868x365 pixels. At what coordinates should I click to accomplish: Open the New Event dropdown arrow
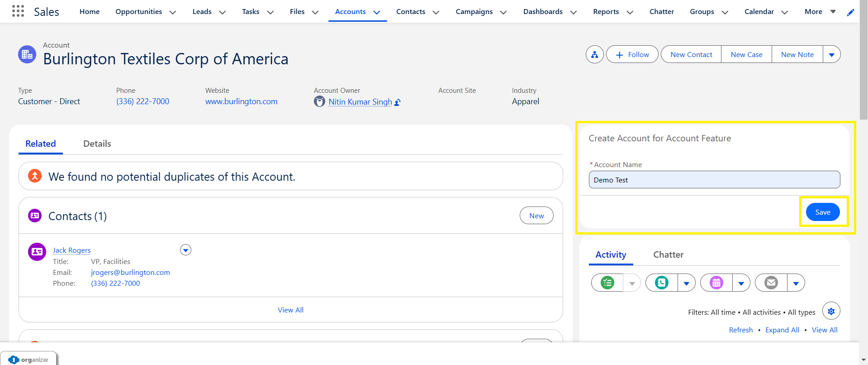pyautogui.click(x=741, y=283)
